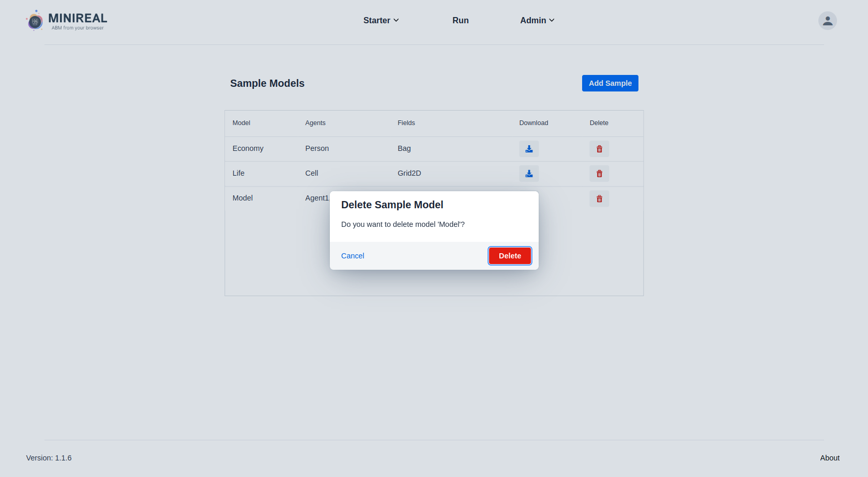Click trash icon for Life model
The width and height of the screenshot is (868, 477).
[x=599, y=174]
